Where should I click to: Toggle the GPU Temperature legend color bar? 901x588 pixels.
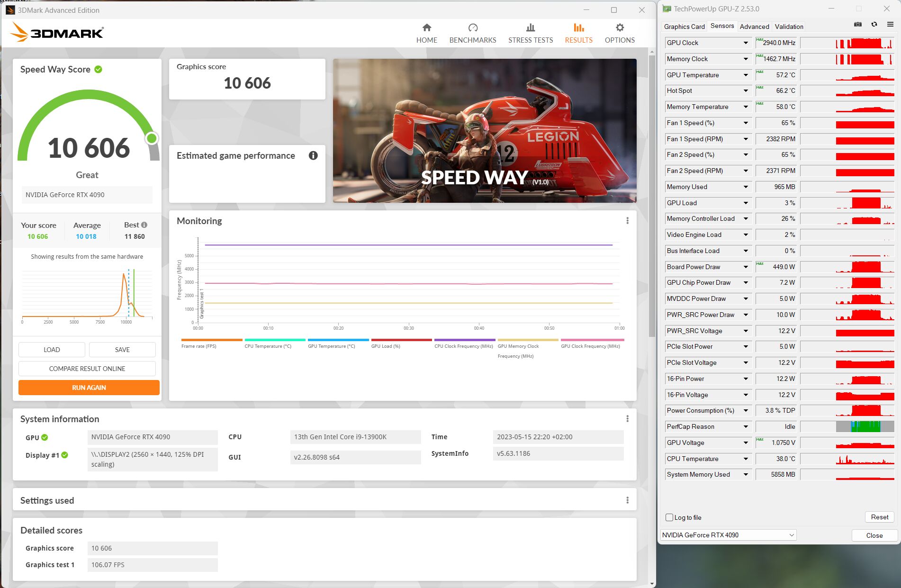(338, 340)
